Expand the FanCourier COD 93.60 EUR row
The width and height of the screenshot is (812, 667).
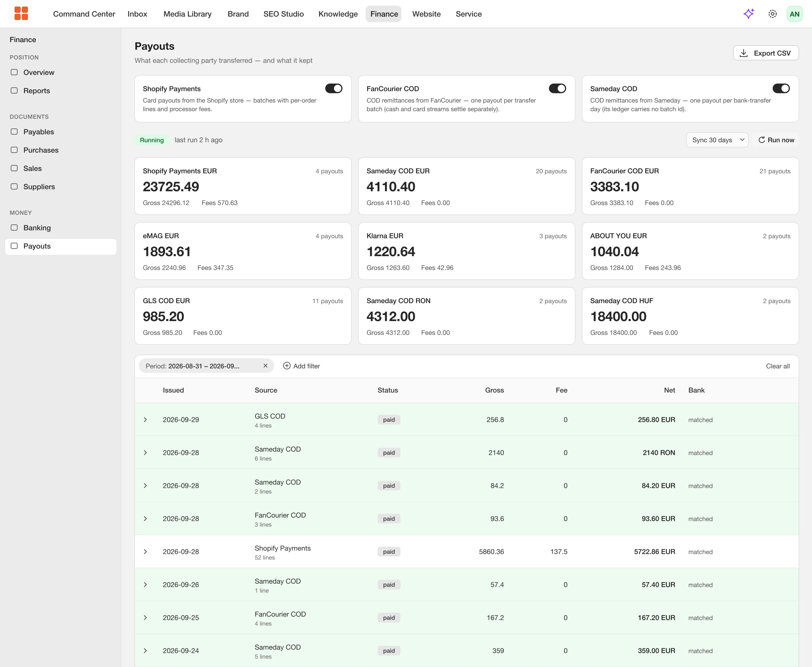coord(145,519)
